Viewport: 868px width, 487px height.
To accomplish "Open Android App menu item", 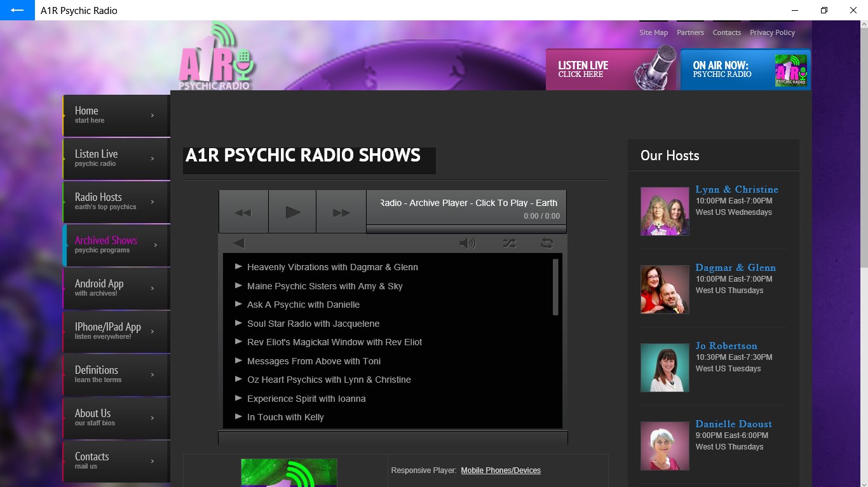I will 116,288.
